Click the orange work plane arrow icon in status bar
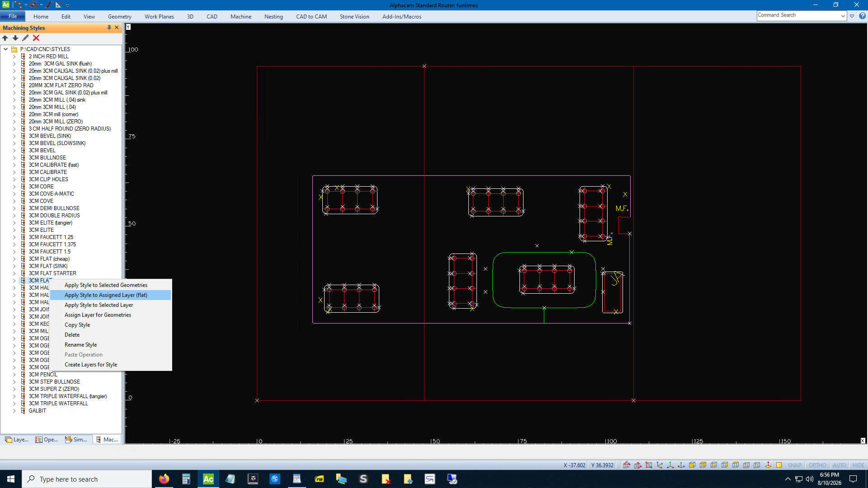This screenshot has width=868, height=488. 768,465
